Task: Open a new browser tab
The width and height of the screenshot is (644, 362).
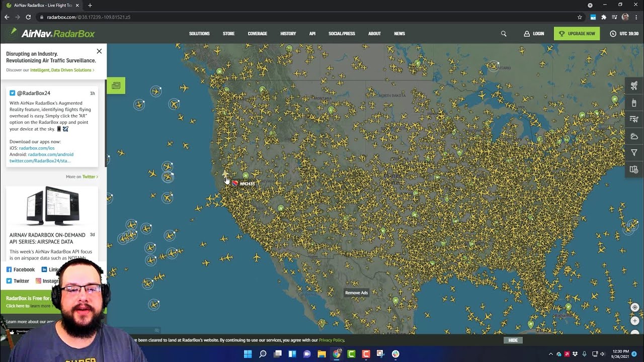Action: pos(90,5)
